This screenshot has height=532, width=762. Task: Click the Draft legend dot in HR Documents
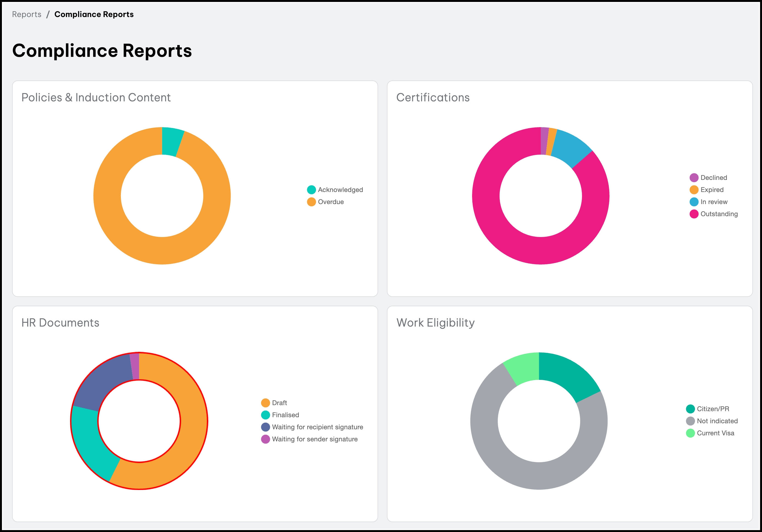(265, 403)
